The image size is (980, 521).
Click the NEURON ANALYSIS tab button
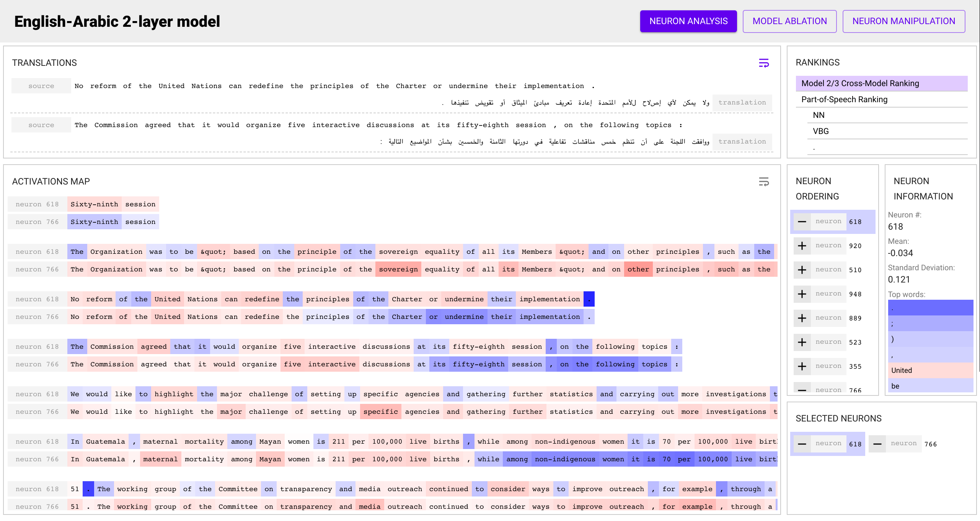(688, 21)
